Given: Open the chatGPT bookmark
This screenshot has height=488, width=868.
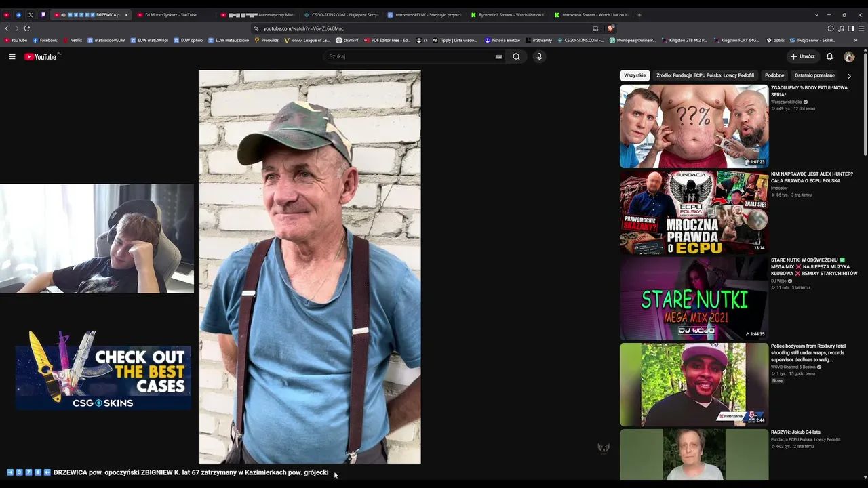Looking at the screenshot, I should coord(348,40).
